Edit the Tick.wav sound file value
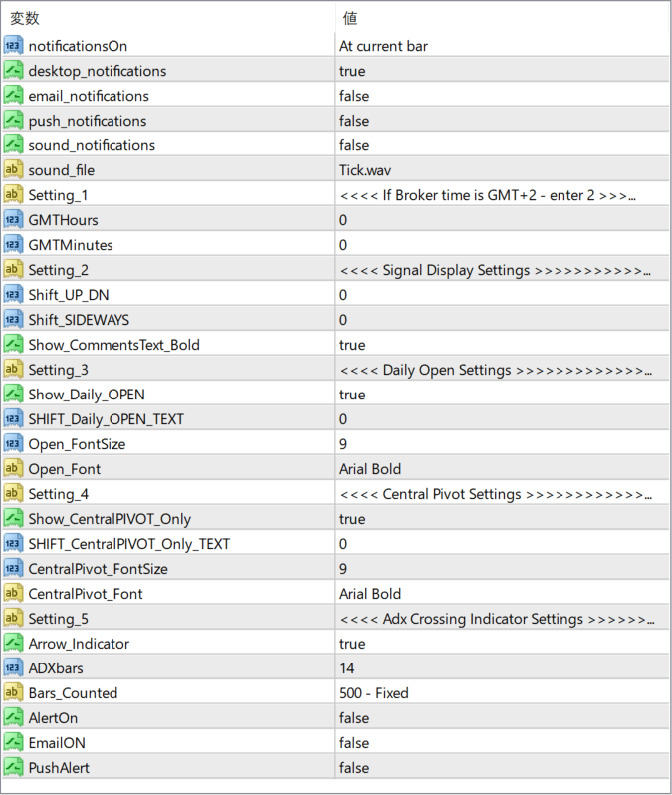This screenshot has height=795, width=672. pyautogui.click(x=364, y=170)
